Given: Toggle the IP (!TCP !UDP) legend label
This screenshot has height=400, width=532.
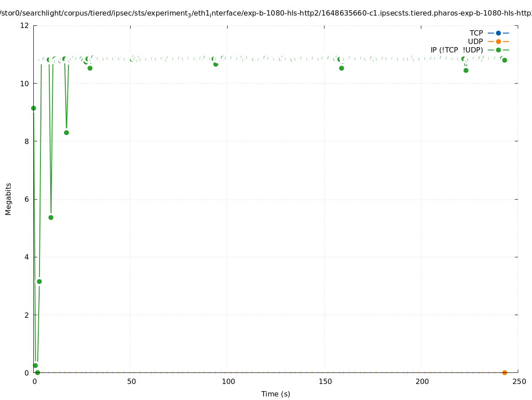Looking at the screenshot, I should pos(456,50).
